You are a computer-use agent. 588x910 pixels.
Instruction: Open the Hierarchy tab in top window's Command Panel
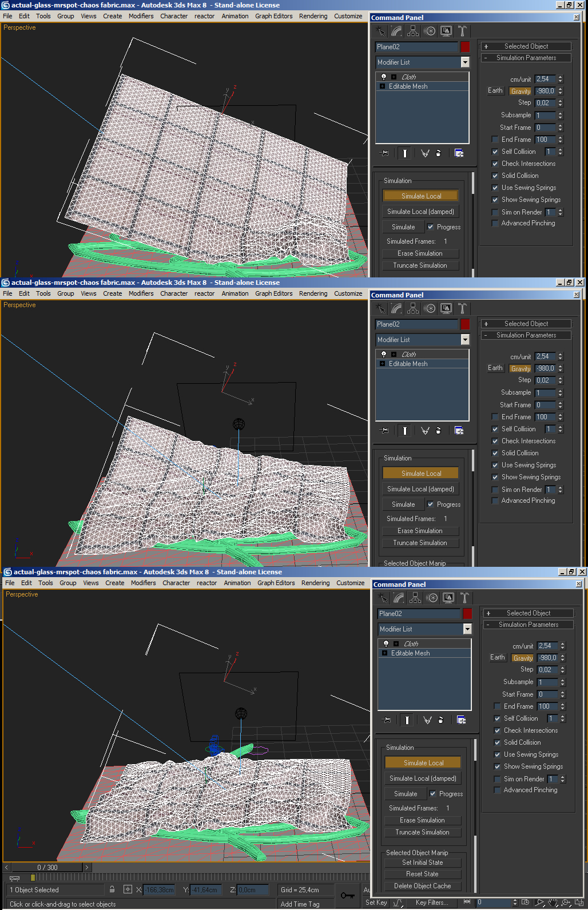413,31
